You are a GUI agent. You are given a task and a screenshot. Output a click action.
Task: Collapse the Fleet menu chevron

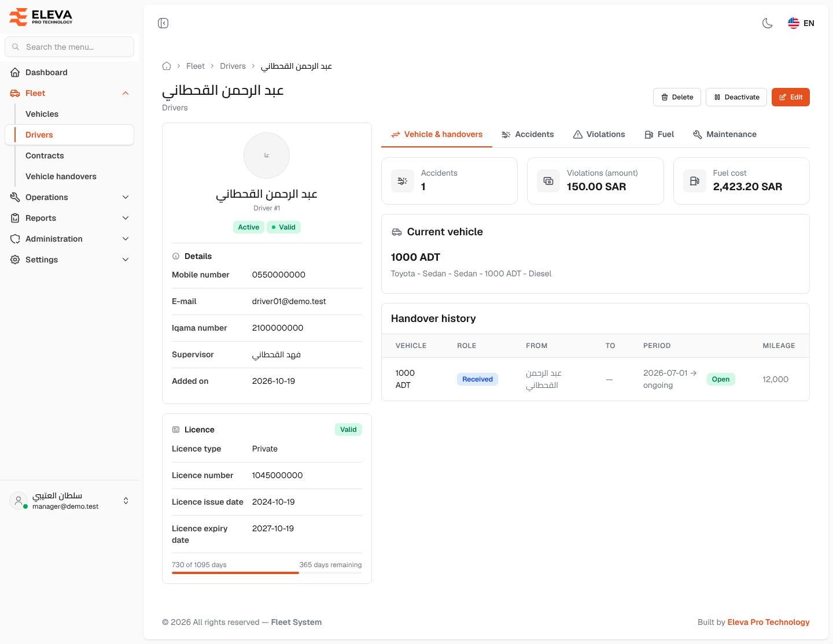pos(126,93)
